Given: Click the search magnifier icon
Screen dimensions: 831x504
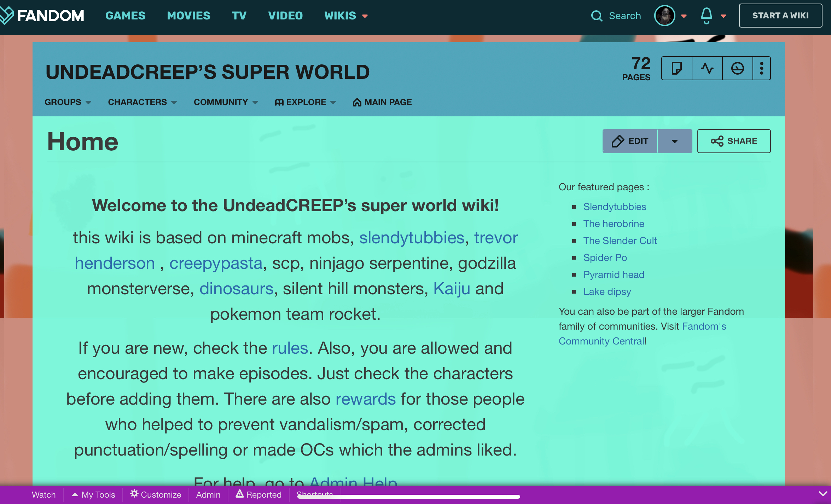Looking at the screenshot, I should coord(596,16).
